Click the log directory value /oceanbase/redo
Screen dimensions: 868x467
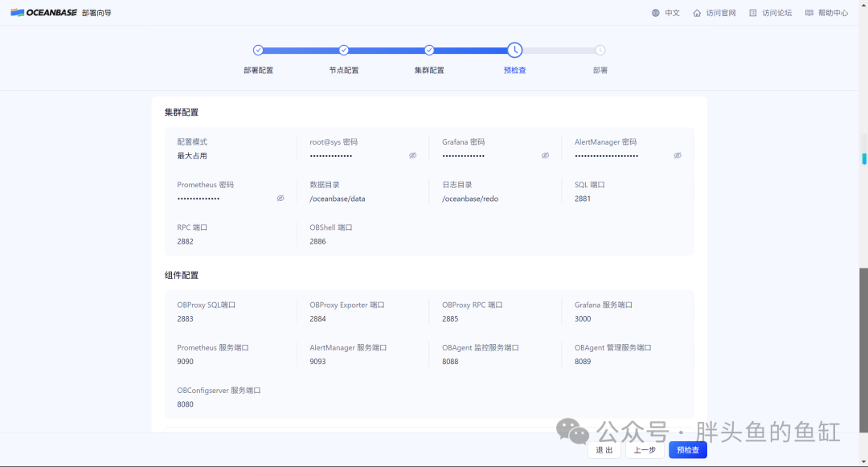[470, 199]
